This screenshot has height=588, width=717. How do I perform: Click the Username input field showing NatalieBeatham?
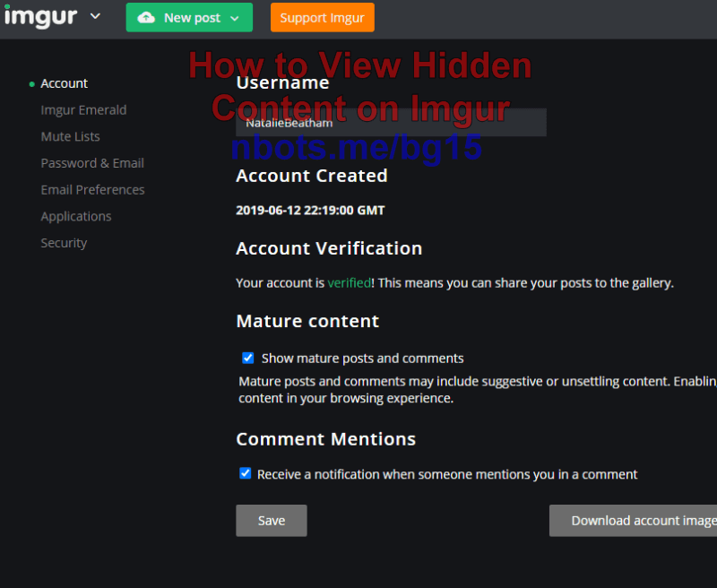point(392,122)
